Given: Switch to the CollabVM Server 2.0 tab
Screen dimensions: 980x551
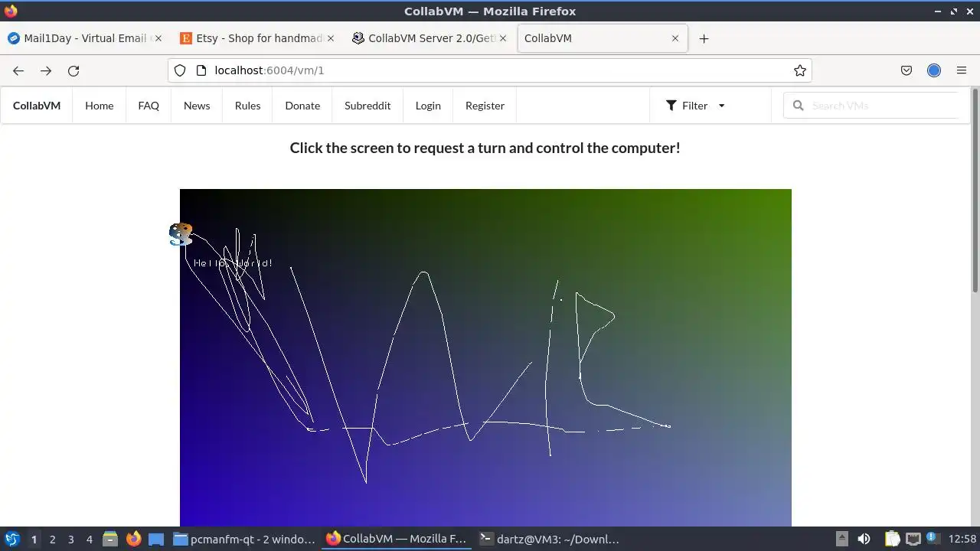Looking at the screenshot, I should [x=429, y=38].
